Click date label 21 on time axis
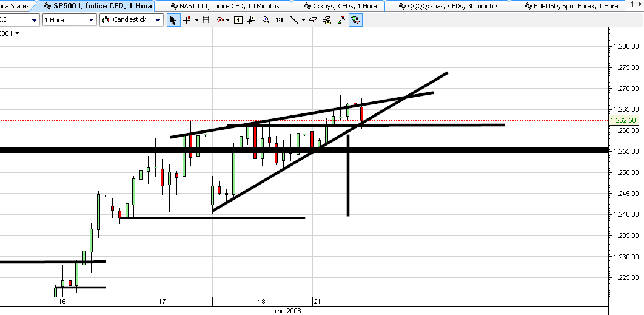This screenshot has width=644, height=315. coord(317,302)
